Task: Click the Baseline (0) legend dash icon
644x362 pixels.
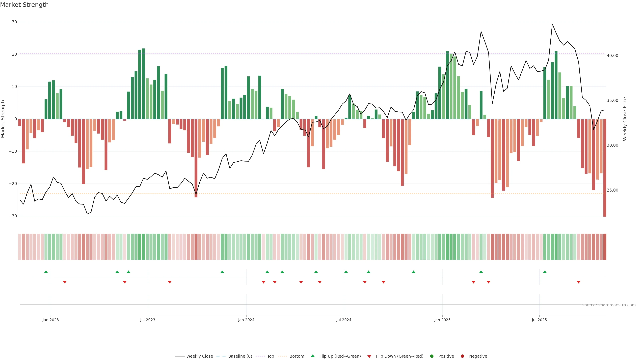Action: pos(221,356)
